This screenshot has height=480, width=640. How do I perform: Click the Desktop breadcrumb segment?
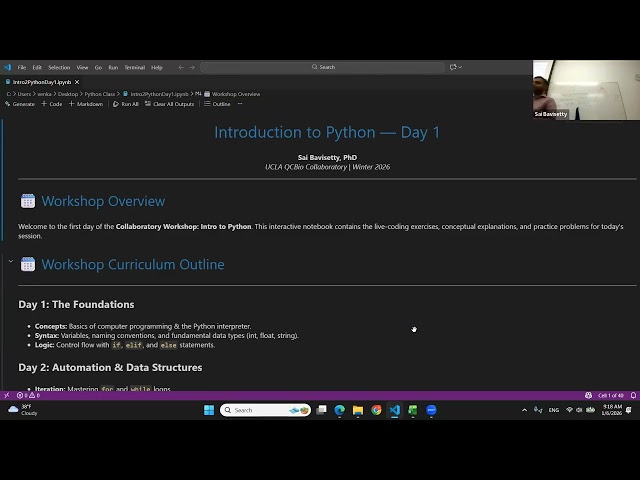(68, 94)
